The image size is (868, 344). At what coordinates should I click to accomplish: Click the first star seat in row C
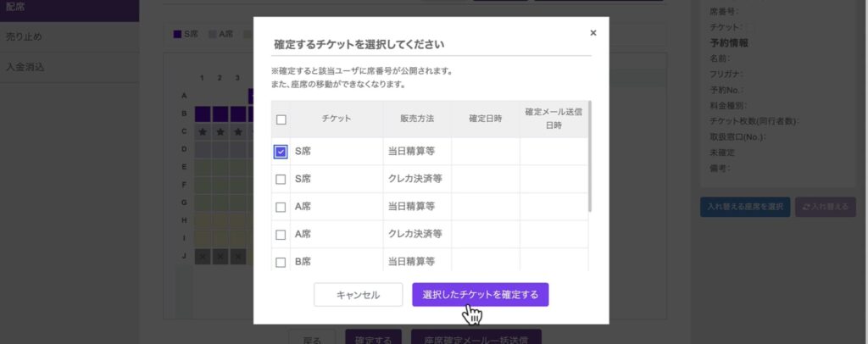pos(202,132)
